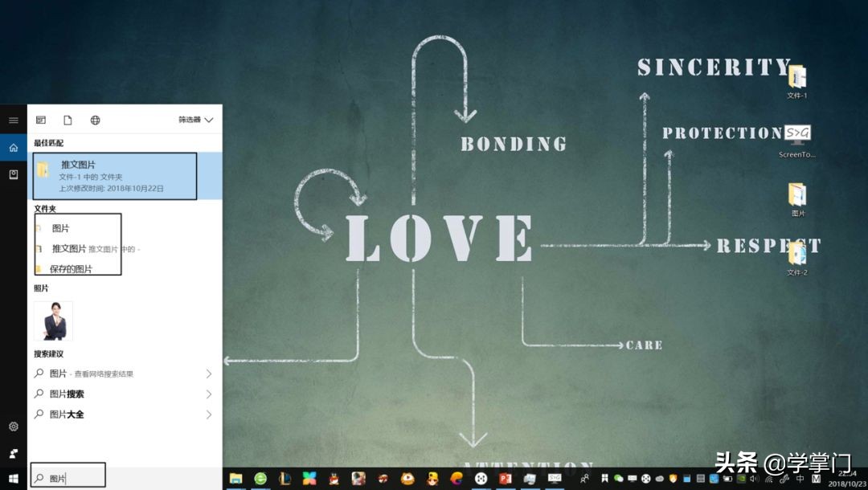Toggle input language with the 中 tray indicator

[x=800, y=479]
